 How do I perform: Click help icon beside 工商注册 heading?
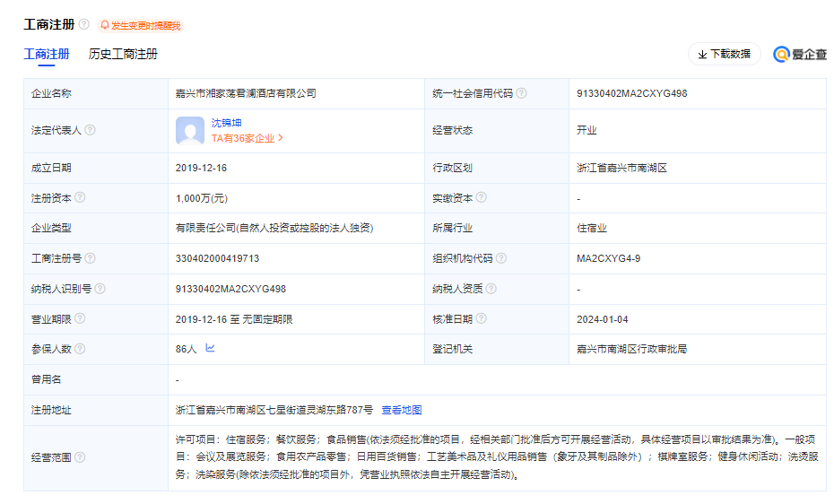(x=84, y=24)
